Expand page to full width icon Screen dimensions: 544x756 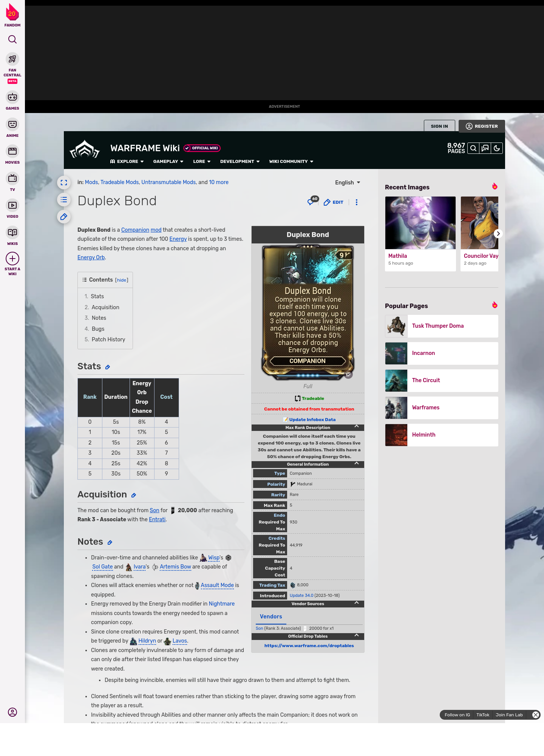click(x=64, y=183)
